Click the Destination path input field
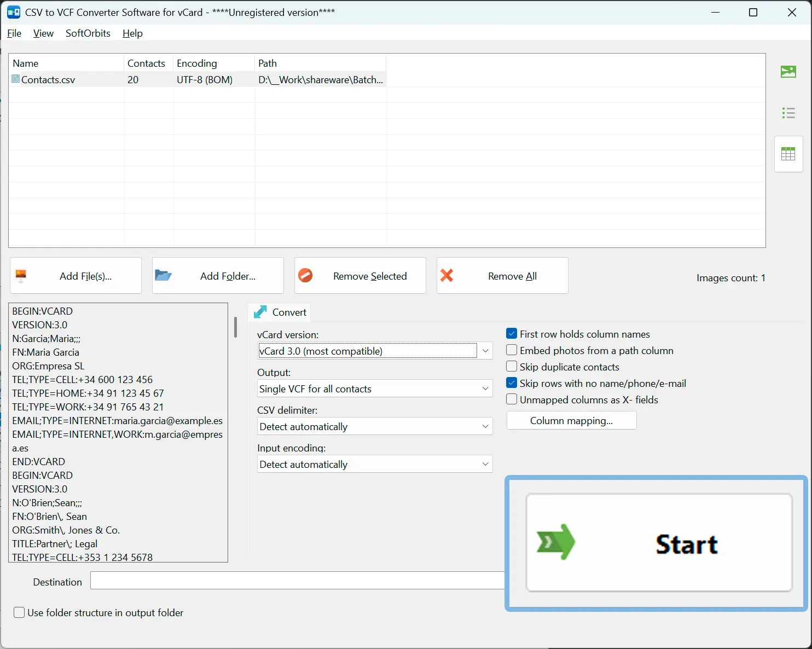 [x=297, y=581]
